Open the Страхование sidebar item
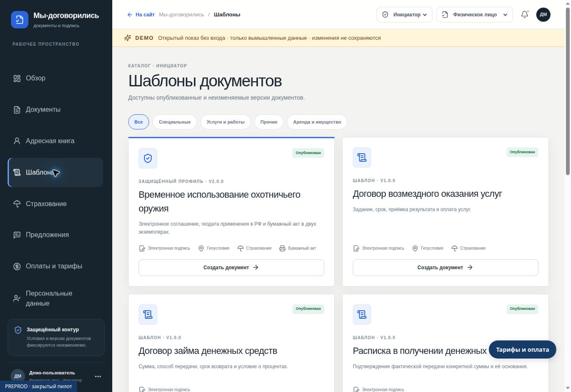Screen dimensions: 571x392 coord(55,204)
